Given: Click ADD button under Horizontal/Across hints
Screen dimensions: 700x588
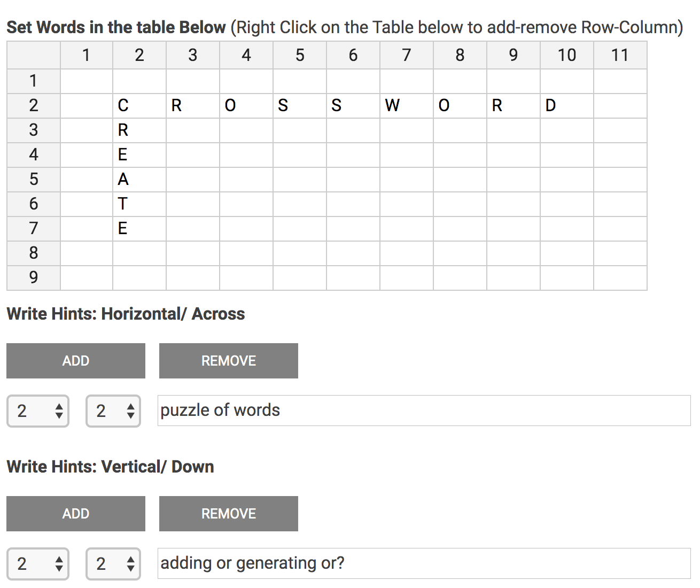Looking at the screenshot, I should [76, 361].
